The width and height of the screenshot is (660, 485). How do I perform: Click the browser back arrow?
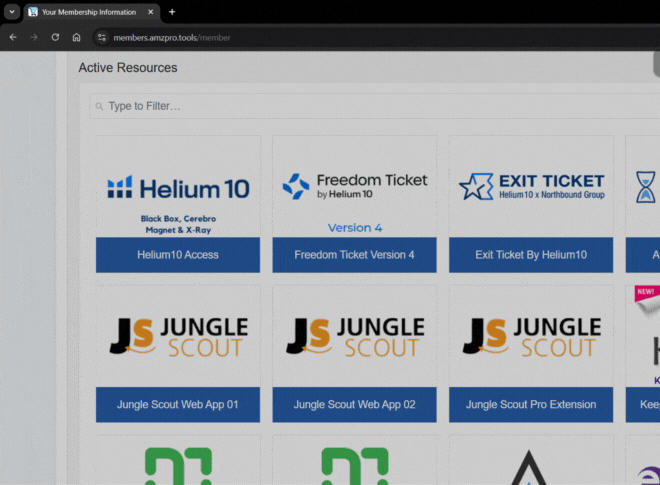[x=13, y=37]
